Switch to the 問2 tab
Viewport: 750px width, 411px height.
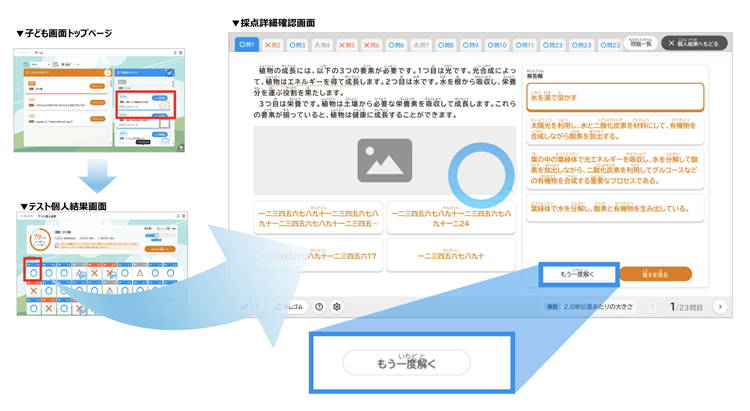pyautogui.click(x=271, y=44)
